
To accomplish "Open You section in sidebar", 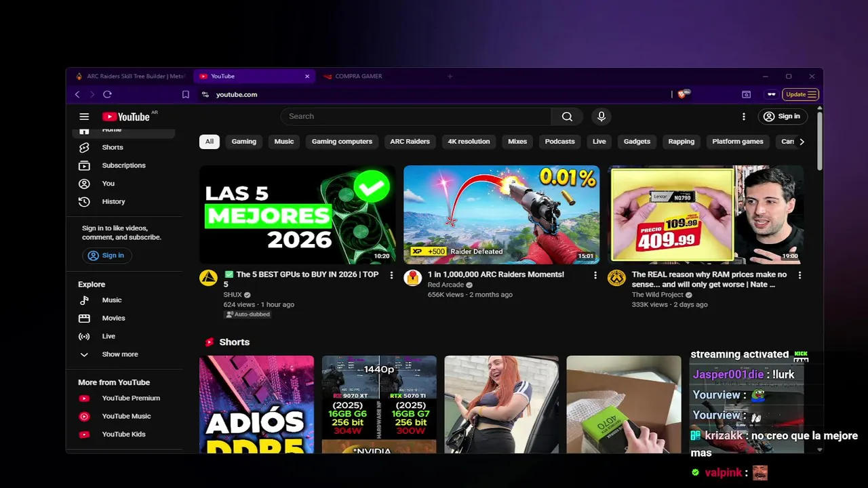I will (x=123, y=184).
